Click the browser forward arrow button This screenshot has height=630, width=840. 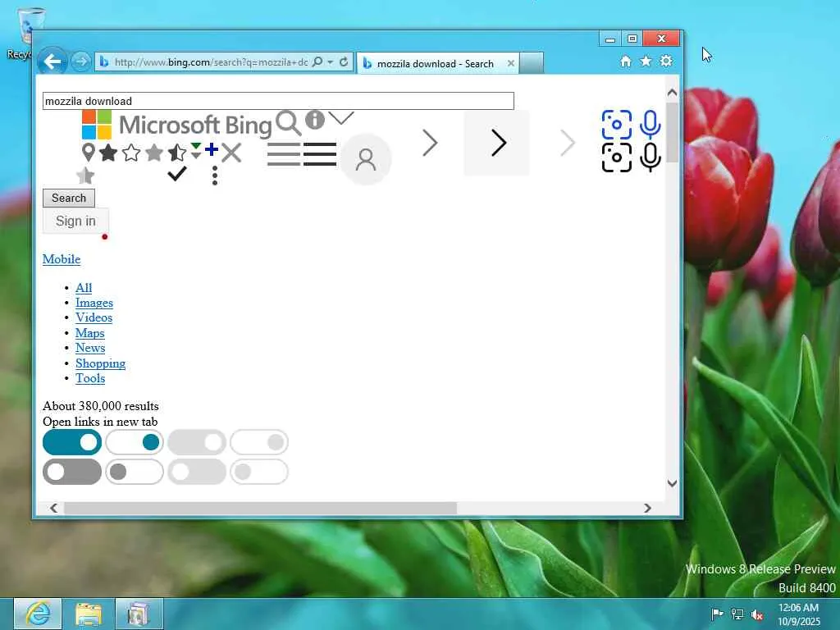[81, 62]
